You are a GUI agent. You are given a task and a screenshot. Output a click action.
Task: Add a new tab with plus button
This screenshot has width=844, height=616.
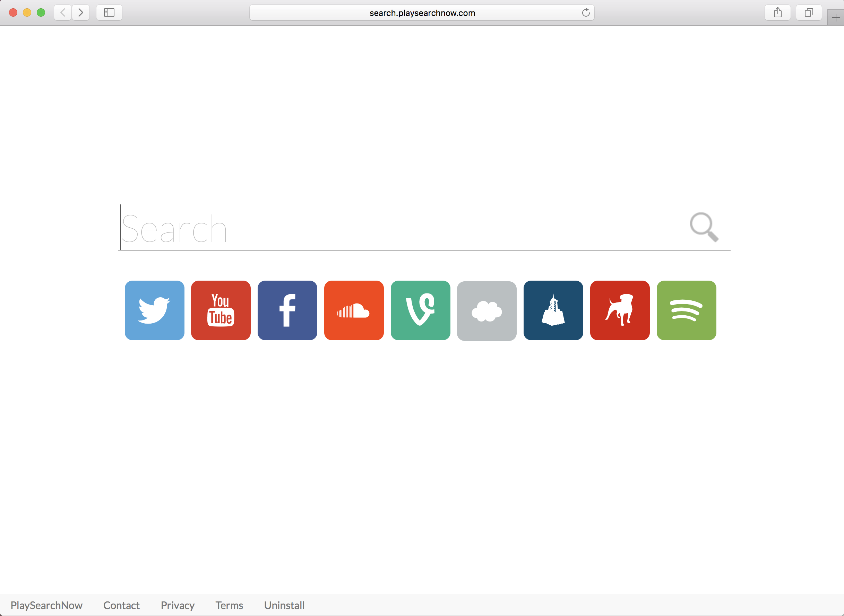point(836,18)
